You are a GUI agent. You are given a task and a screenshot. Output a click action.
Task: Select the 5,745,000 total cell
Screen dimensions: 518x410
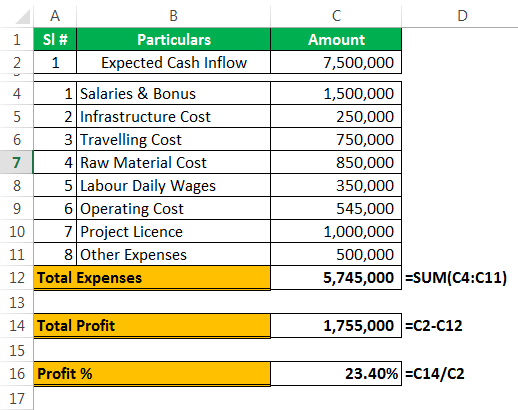tap(336, 278)
